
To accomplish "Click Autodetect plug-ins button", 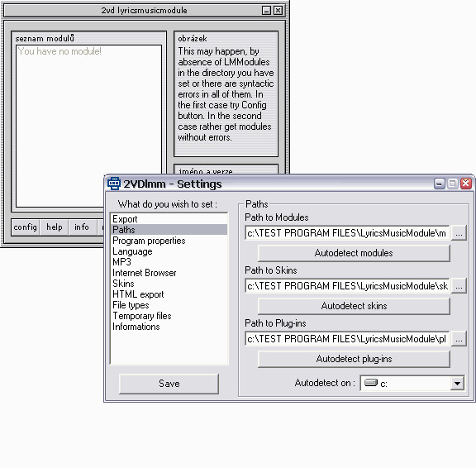I will click(354, 359).
